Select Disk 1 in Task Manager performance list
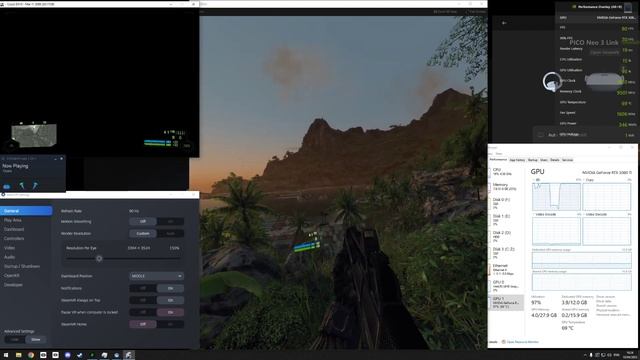 point(506,220)
